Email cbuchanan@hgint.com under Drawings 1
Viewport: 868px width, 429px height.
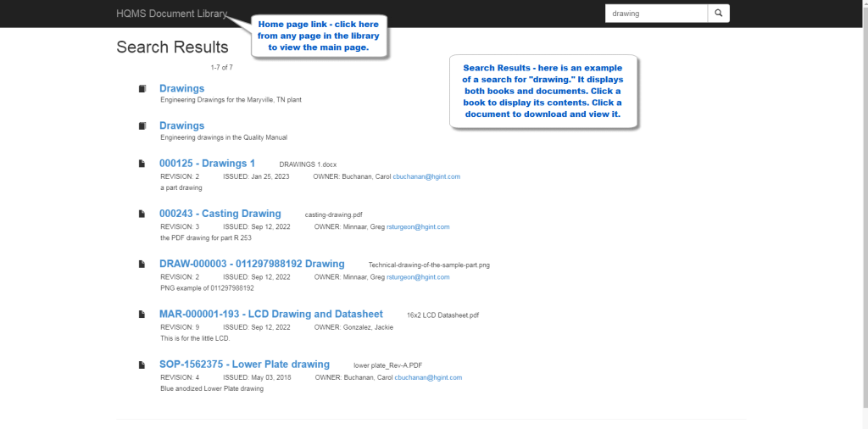tap(426, 176)
